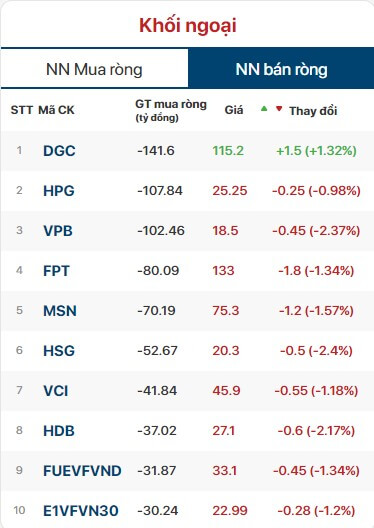Click the Mã CK column header
Viewport: 374px width, 528px height.
pyautogui.click(x=56, y=110)
